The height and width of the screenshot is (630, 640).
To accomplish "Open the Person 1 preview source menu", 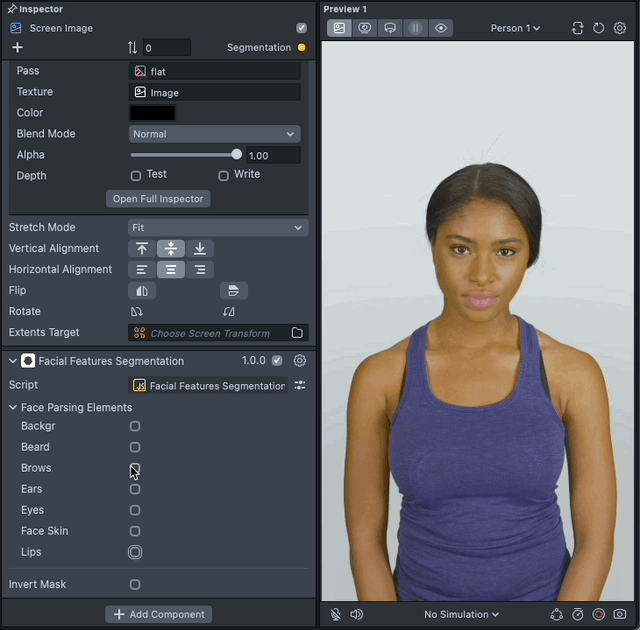I will (x=515, y=28).
